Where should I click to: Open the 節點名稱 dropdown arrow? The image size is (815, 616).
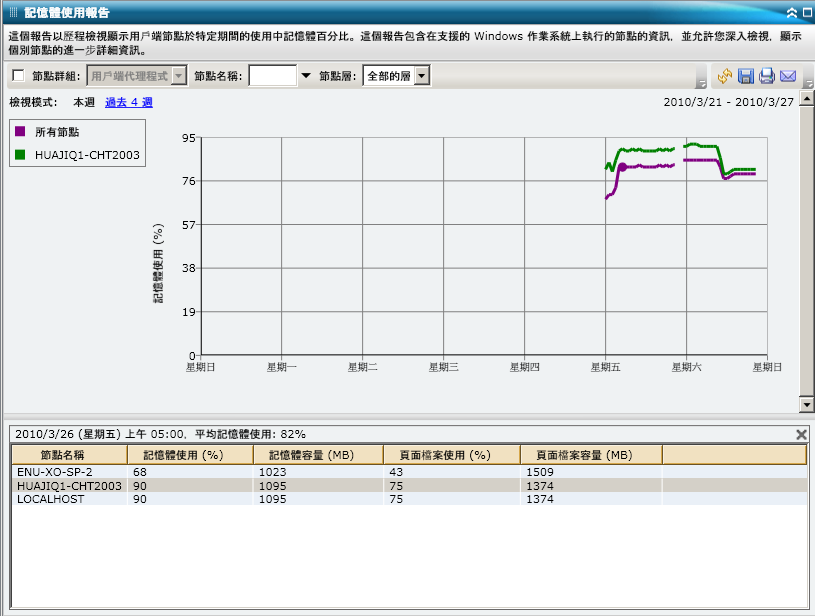(305, 75)
